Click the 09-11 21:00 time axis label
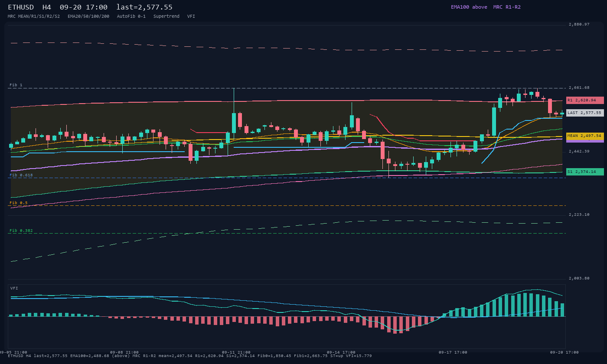Image resolution: width=607 pixels, height=364 pixels. pyautogui.click(x=236, y=352)
